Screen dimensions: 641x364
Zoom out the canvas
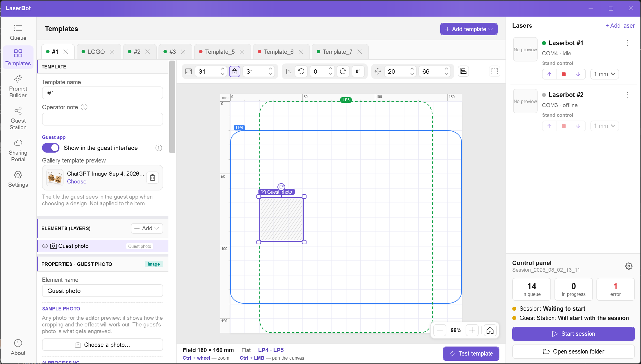440,330
